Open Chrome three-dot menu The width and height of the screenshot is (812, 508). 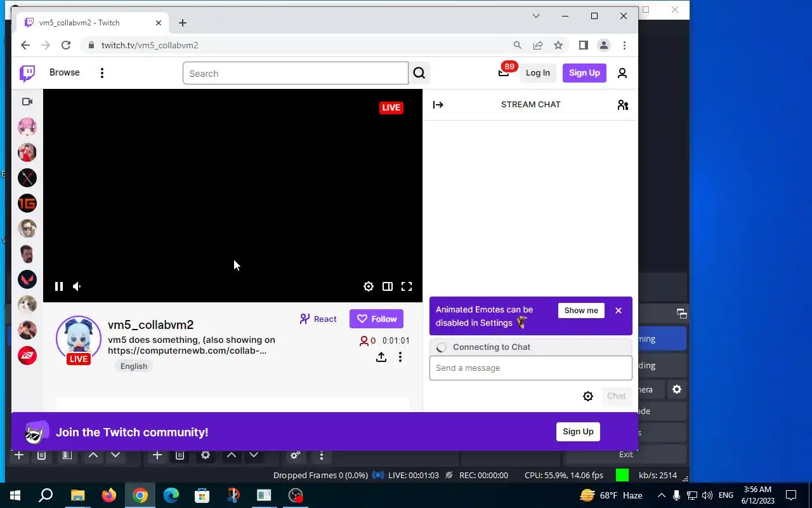[624, 45]
